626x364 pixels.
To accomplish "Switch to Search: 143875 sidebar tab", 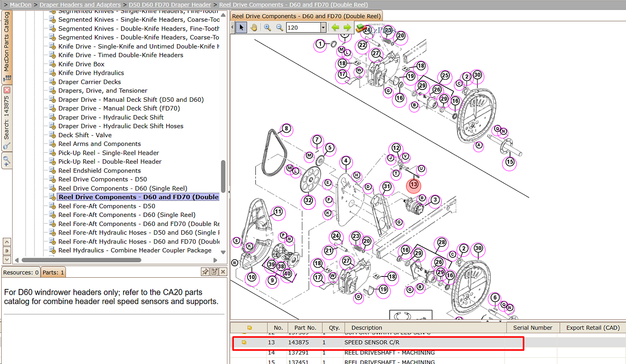I will click(7, 118).
